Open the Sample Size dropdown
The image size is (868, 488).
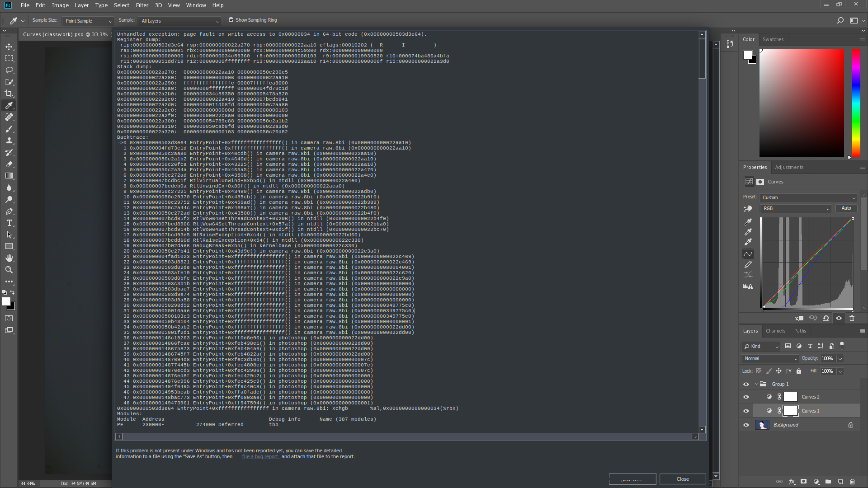(88, 21)
